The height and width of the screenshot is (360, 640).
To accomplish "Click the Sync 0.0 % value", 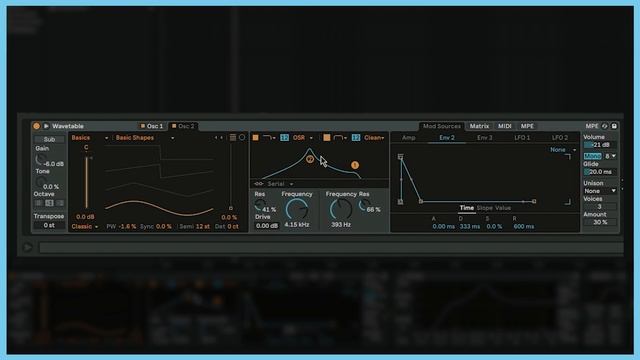I will 164,227.
